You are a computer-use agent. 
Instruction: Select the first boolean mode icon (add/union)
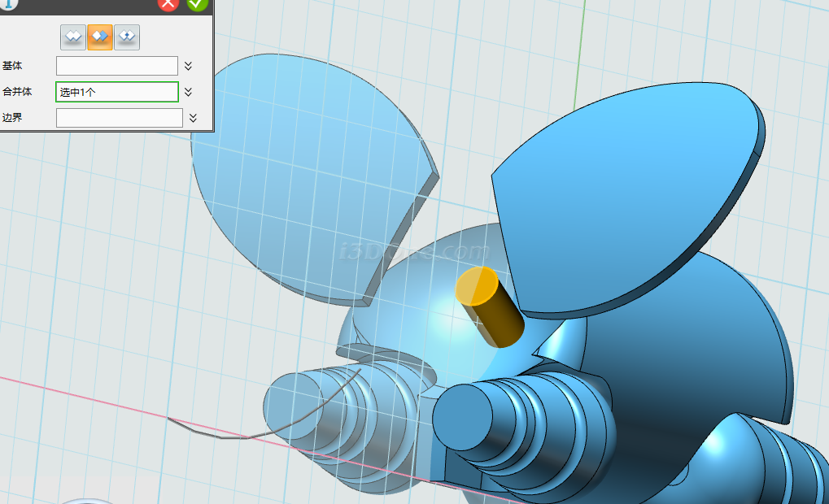click(x=73, y=37)
